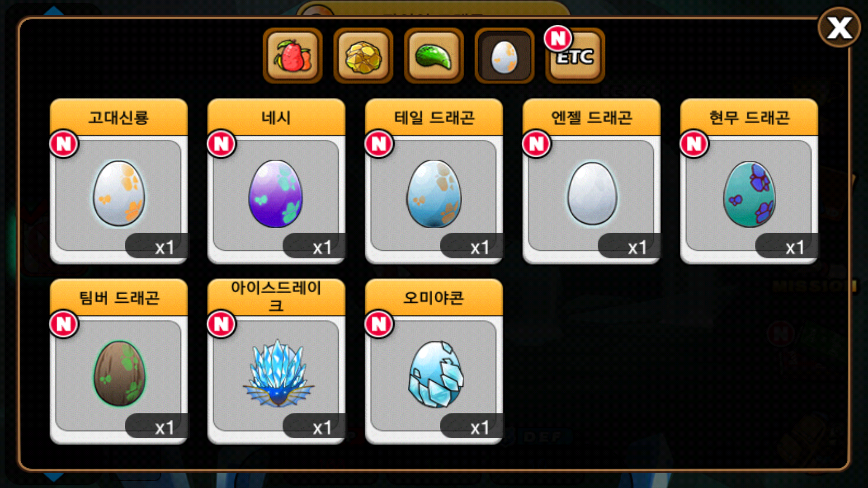
Task: Choose the brown 팀버 드래곤 egg
Action: [x=119, y=374]
